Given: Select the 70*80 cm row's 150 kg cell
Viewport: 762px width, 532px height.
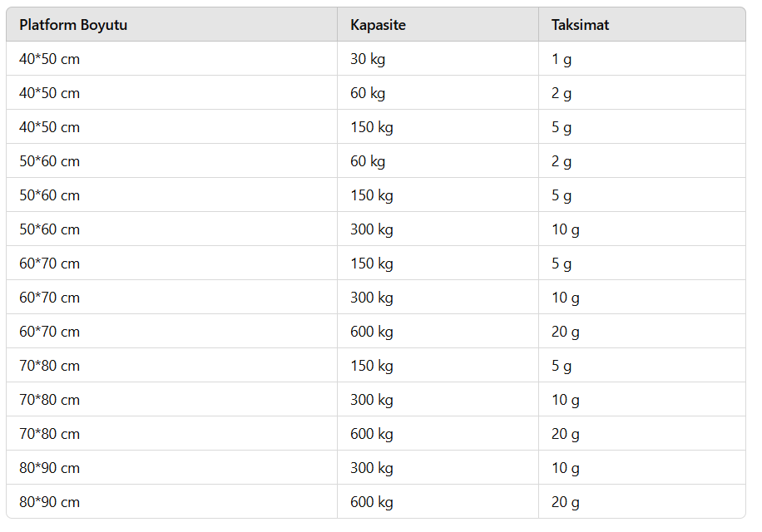Looking at the screenshot, I should coord(438,366).
